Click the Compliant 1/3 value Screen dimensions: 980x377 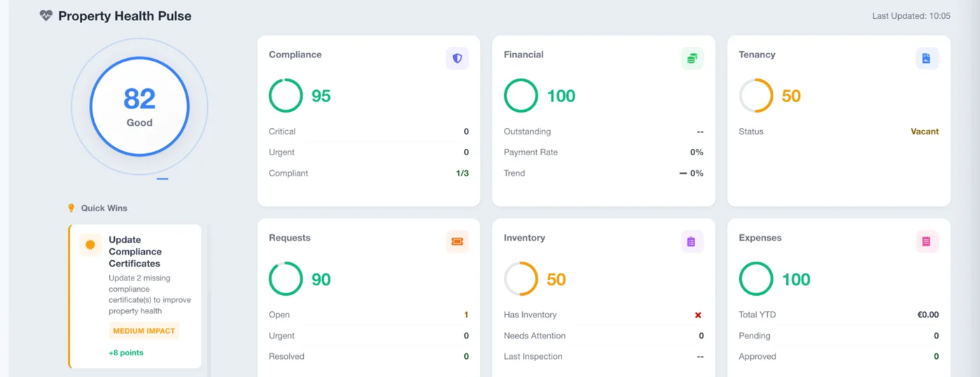coord(462,173)
